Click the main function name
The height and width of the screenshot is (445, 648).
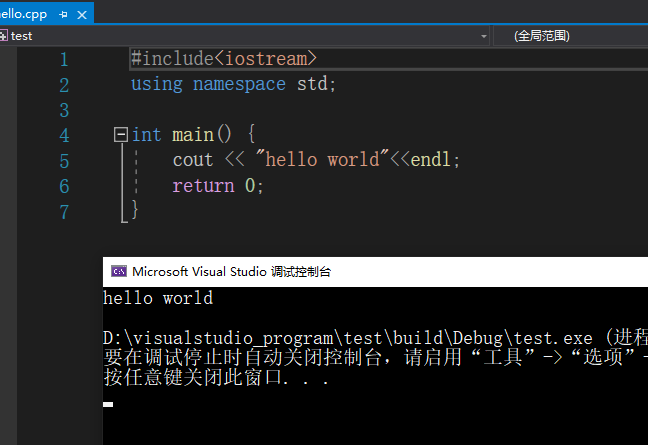(193, 135)
